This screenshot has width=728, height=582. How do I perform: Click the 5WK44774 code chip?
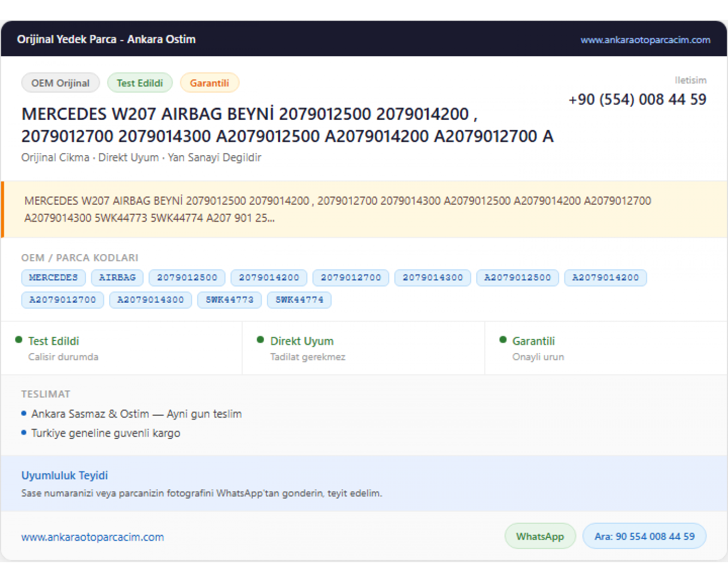pyautogui.click(x=299, y=300)
